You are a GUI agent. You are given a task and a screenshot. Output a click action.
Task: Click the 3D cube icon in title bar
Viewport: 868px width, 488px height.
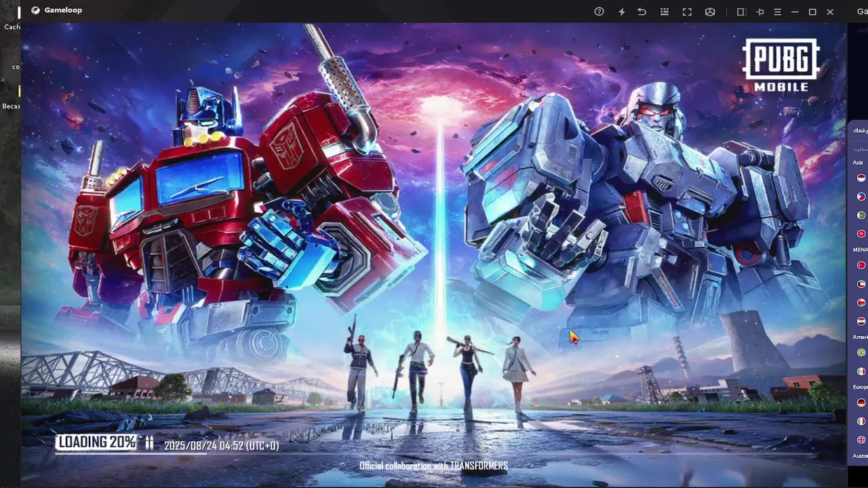point(710,12)
